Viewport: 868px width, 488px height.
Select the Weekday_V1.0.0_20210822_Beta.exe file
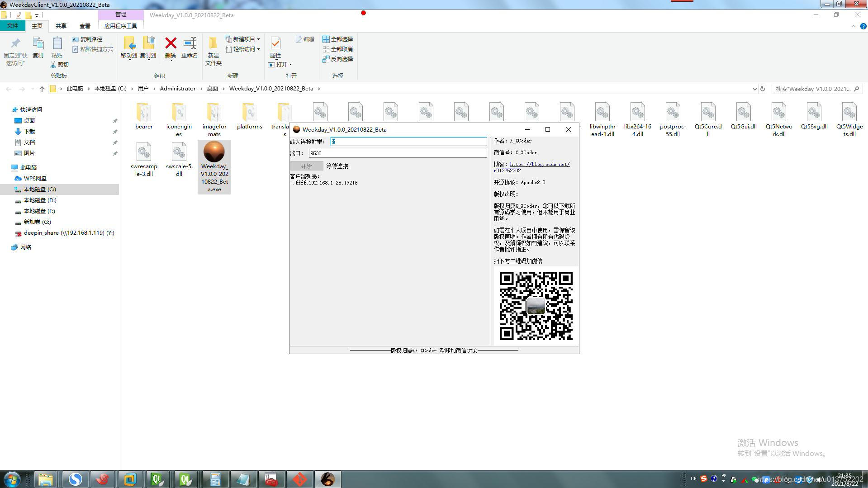click(214, 167)
